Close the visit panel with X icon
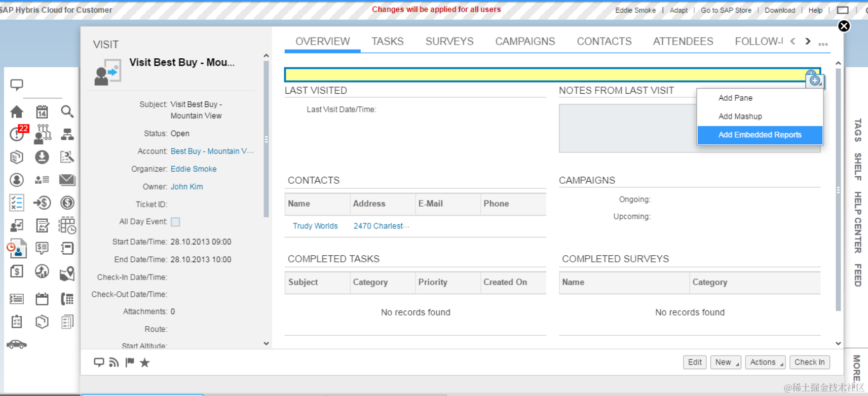 tap(844, 26)
